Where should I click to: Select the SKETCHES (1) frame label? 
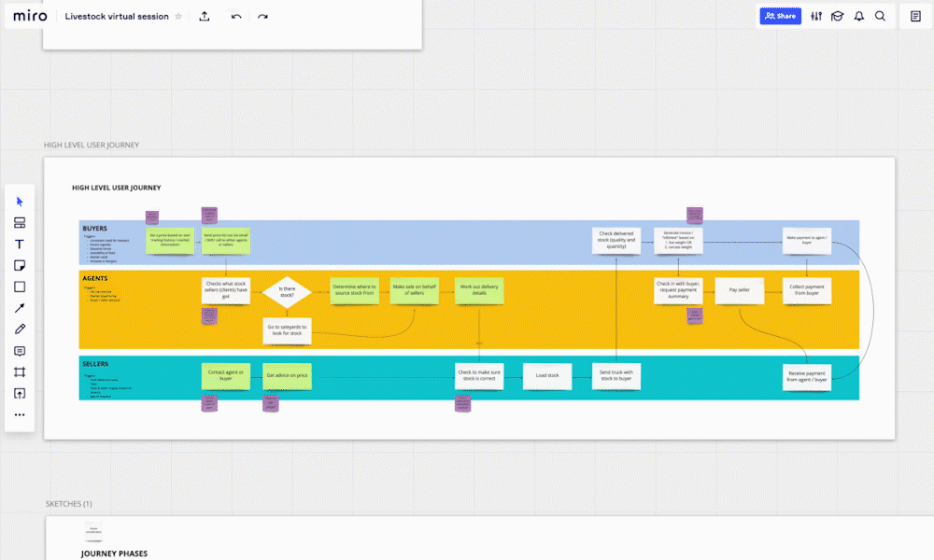click(x=69, y=504)
